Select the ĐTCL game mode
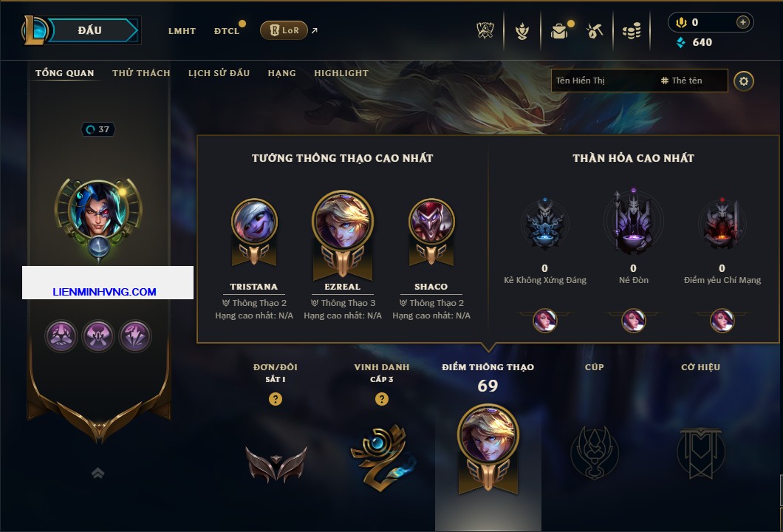 pos(227,31)
